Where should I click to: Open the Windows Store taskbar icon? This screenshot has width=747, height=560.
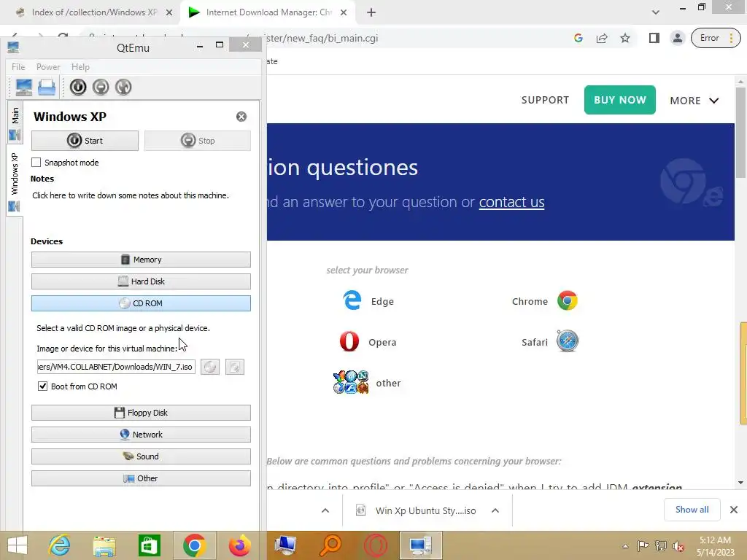[149, 545]
